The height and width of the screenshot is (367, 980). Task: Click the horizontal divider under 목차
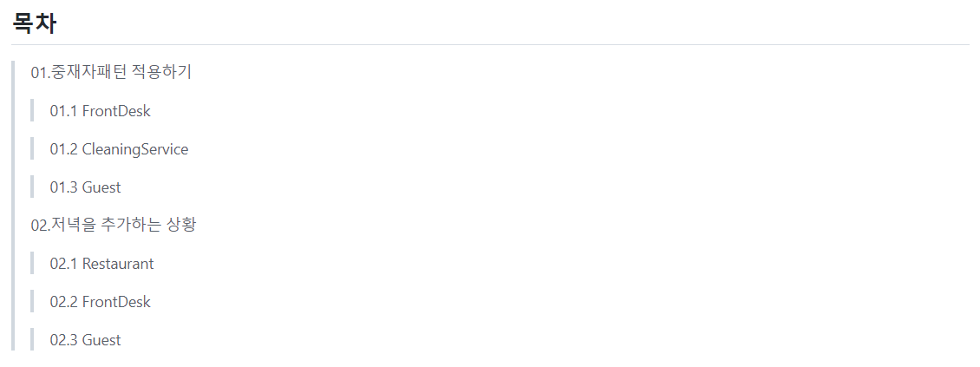[490, 45]
